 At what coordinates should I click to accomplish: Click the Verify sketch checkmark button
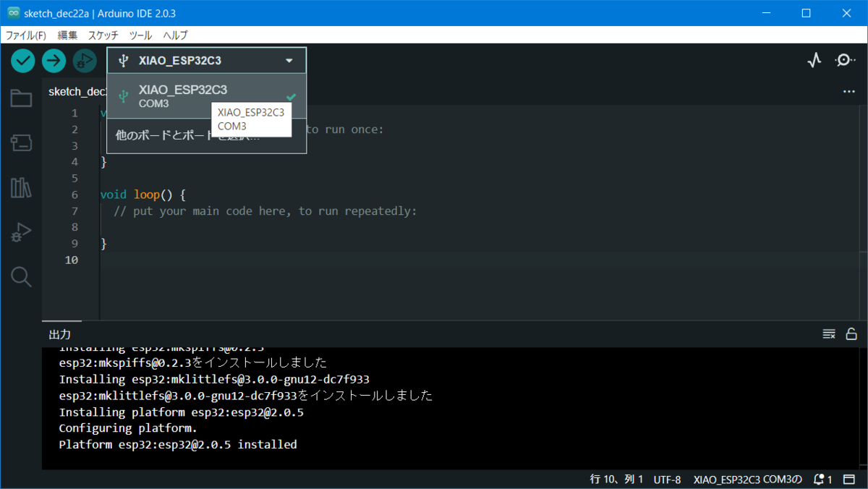tap(23, 61)
